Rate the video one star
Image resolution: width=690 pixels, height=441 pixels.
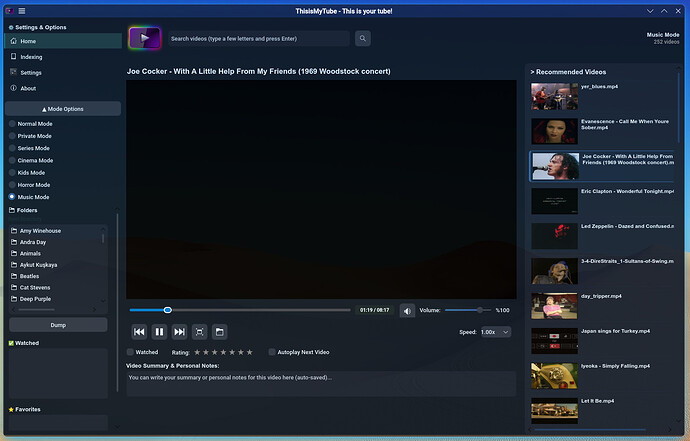(197, 352)
